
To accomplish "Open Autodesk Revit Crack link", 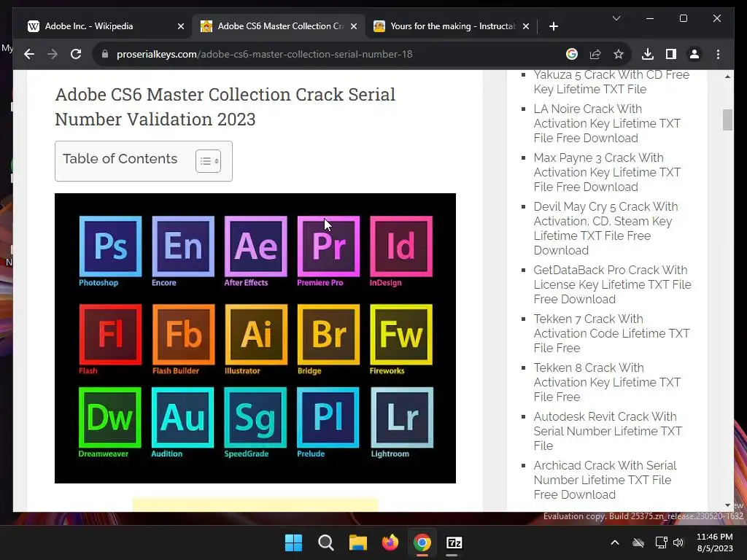I will [x=608, y=431].
